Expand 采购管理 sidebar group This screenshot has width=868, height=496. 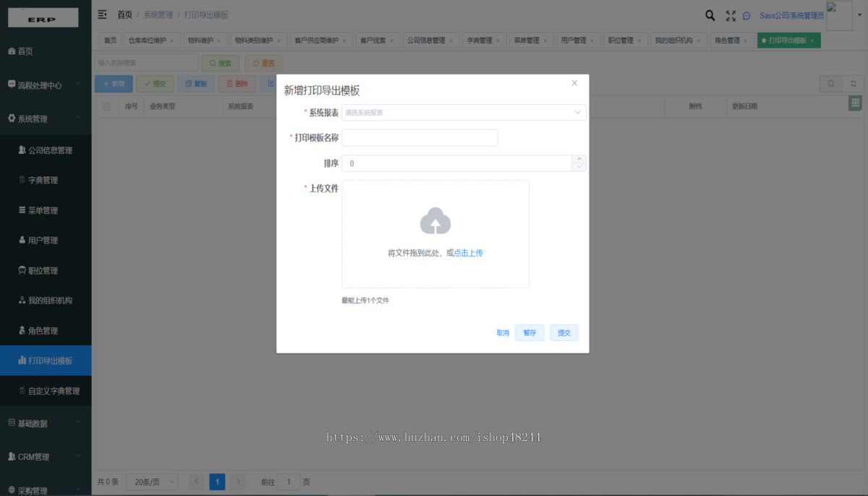pos(46,489)
